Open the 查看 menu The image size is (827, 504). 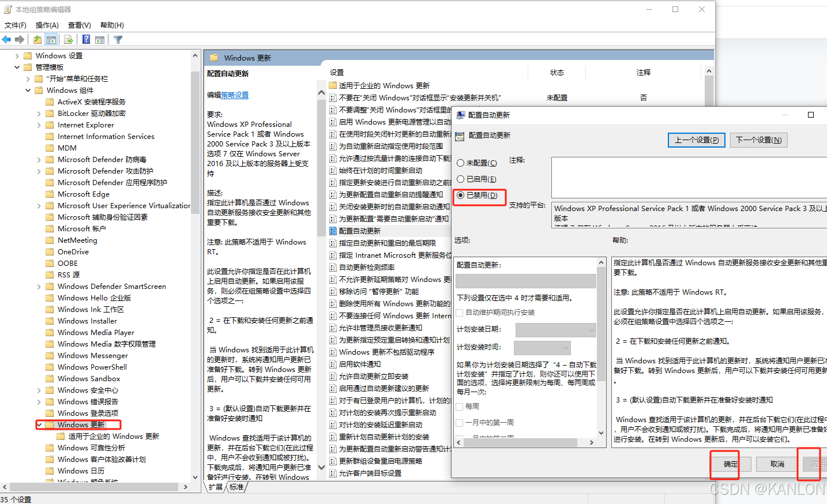(x=79, y=25)
